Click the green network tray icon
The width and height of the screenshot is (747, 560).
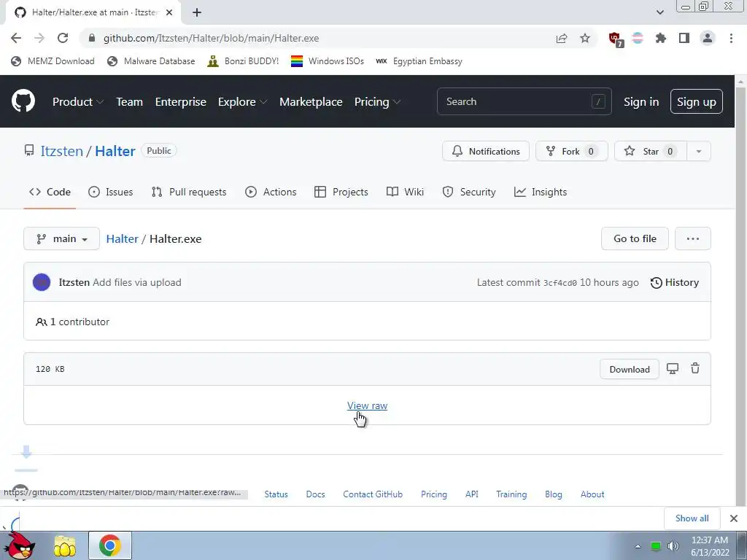coord(656,546)
